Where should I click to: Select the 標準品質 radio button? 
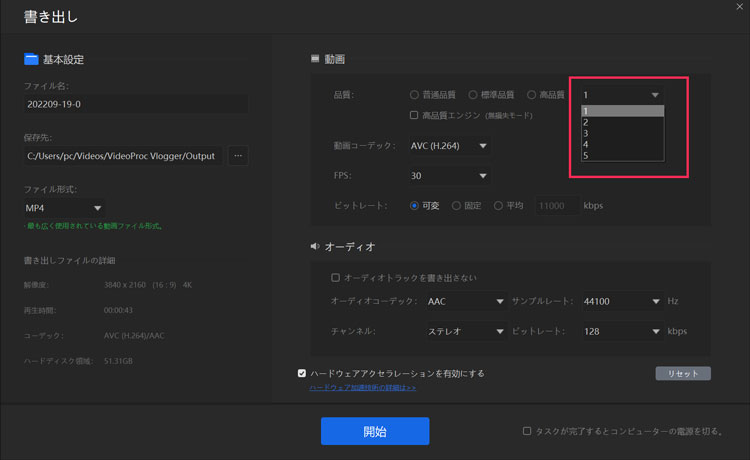click(473, 95)
